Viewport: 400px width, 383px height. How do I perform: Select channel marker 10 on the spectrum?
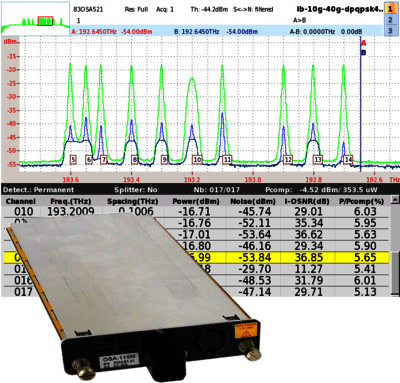[197, 160]
